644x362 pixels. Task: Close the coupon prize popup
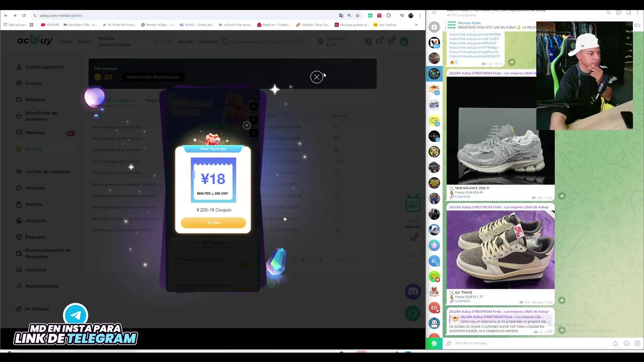[x=247, y=125]
